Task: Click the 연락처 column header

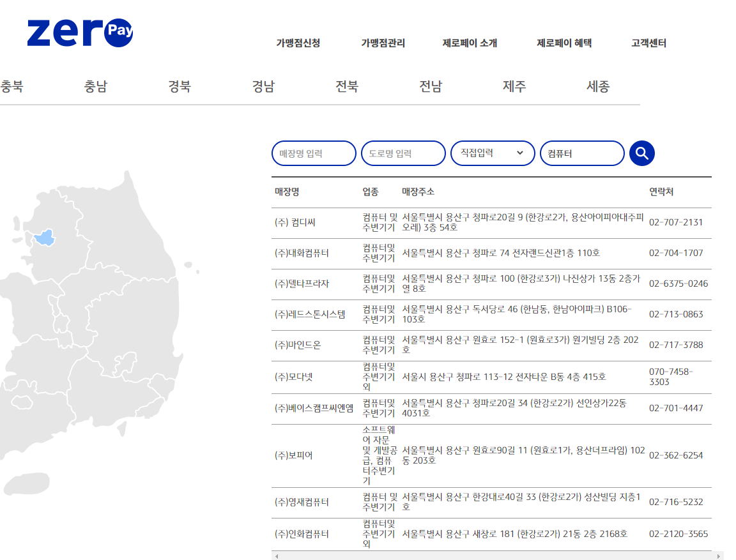Action: tap(661, 192)
